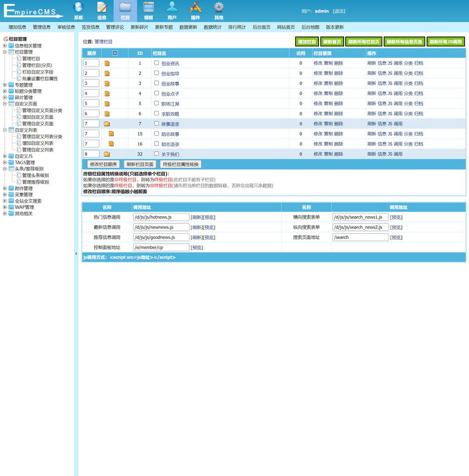Viewport: 469px width, 476px height.
Task: Open the 版本更新 menu item
Action: 334,27
